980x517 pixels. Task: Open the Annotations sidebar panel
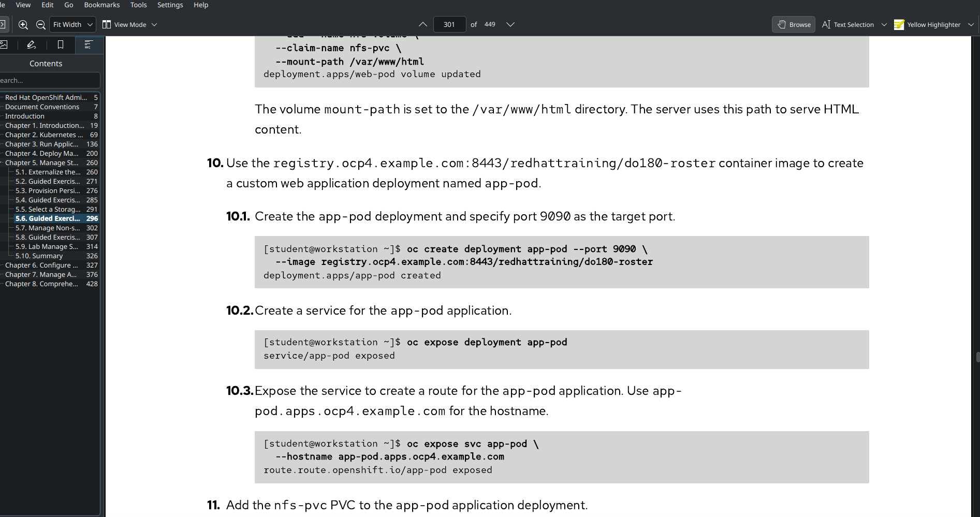(x=32, y=45)
